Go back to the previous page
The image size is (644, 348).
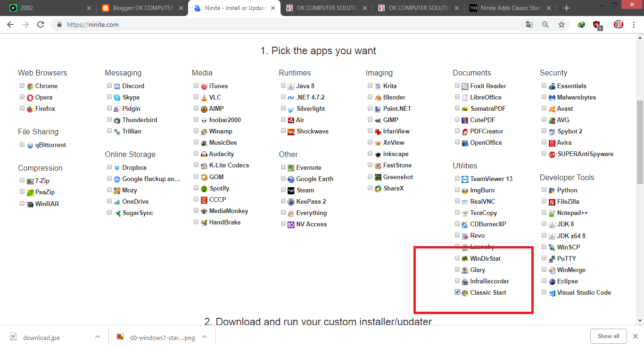point(10,25)
